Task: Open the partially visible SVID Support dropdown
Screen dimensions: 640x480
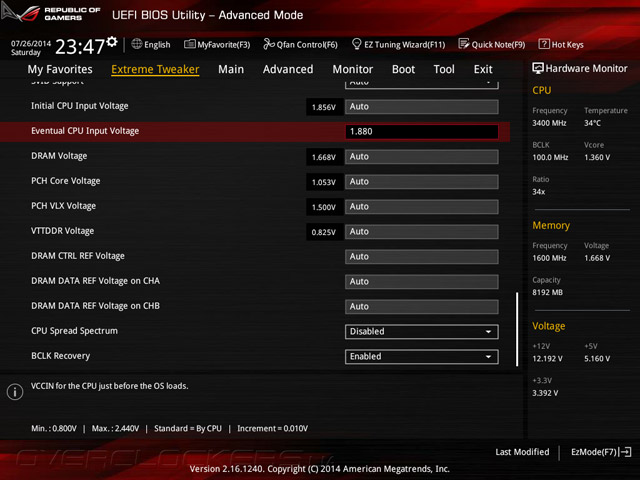Action: click(422, 84)
